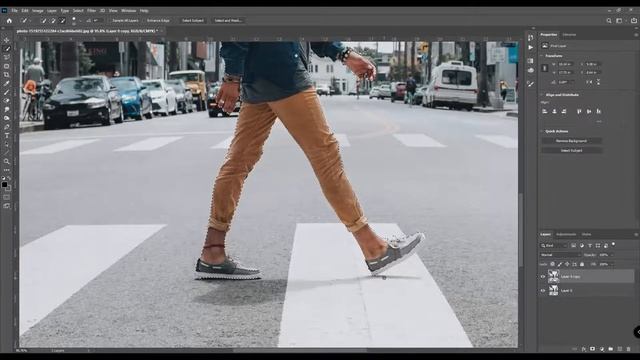Toggle Enhance Edge option
Screen dimensions: 640x360
[x=158, y=20]
